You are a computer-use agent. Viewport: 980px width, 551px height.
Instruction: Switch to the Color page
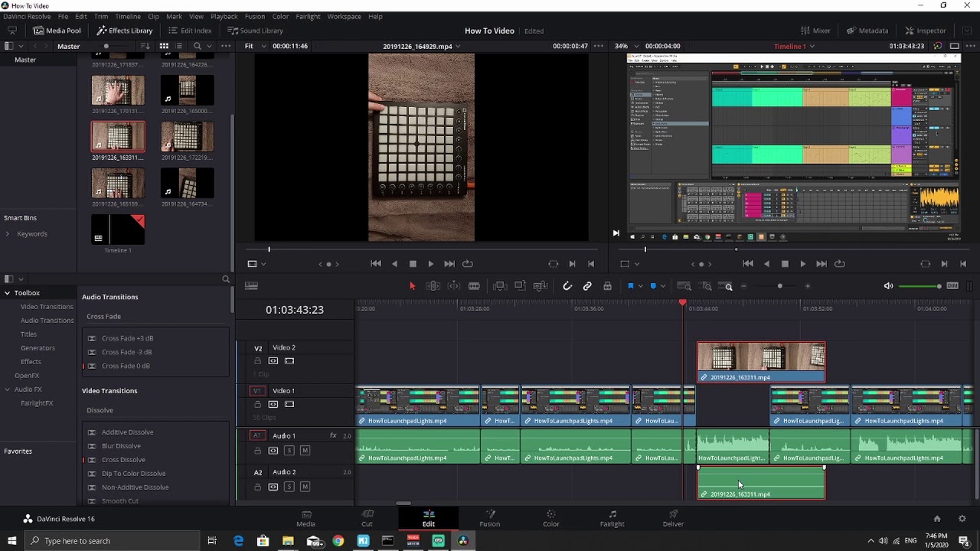point(550,518)
